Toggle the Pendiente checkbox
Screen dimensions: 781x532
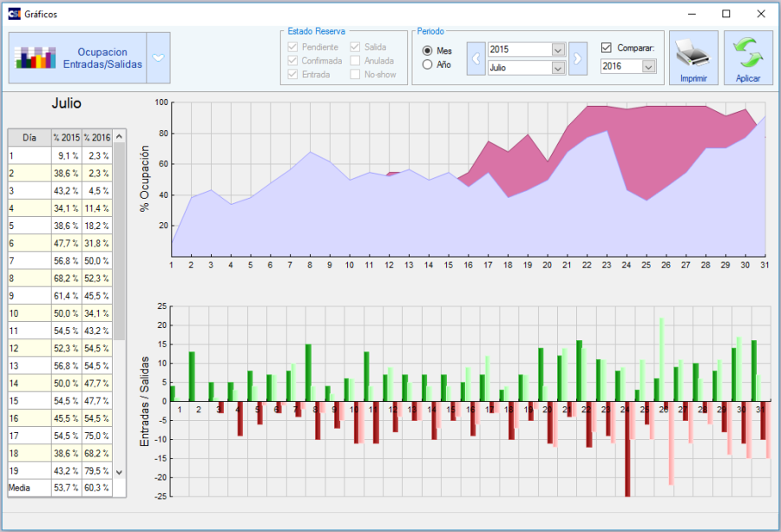tap(293, 47)
